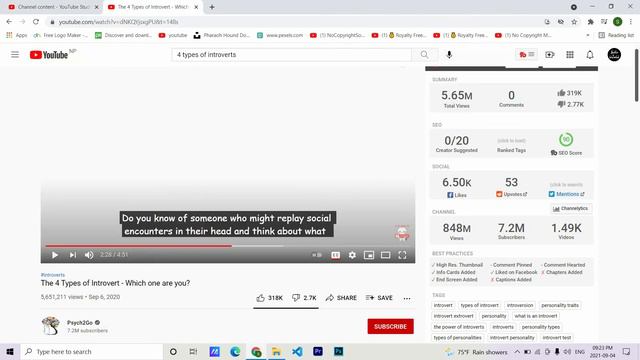640x360 pixels.
Task: Open Visual Studio Code from taskbar
Action: click(297, 351)
